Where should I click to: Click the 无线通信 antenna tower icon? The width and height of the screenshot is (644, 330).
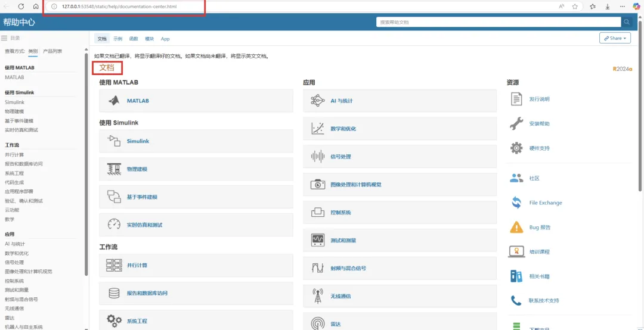317,296
